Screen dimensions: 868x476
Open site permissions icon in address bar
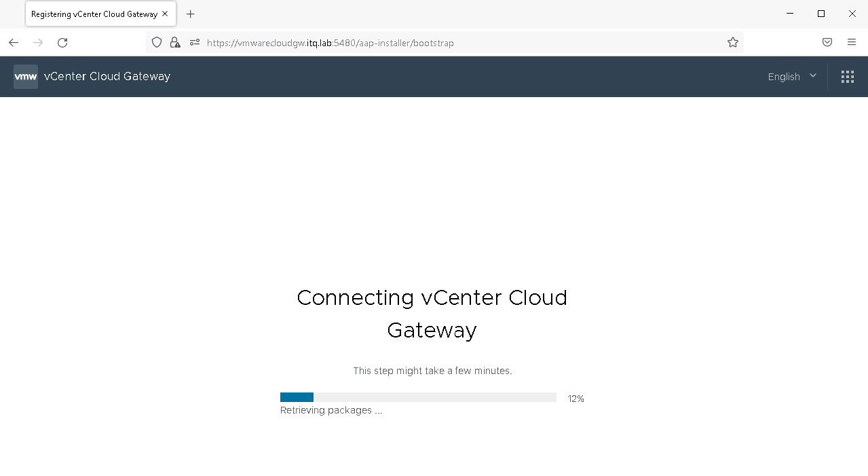click(195, 43)
